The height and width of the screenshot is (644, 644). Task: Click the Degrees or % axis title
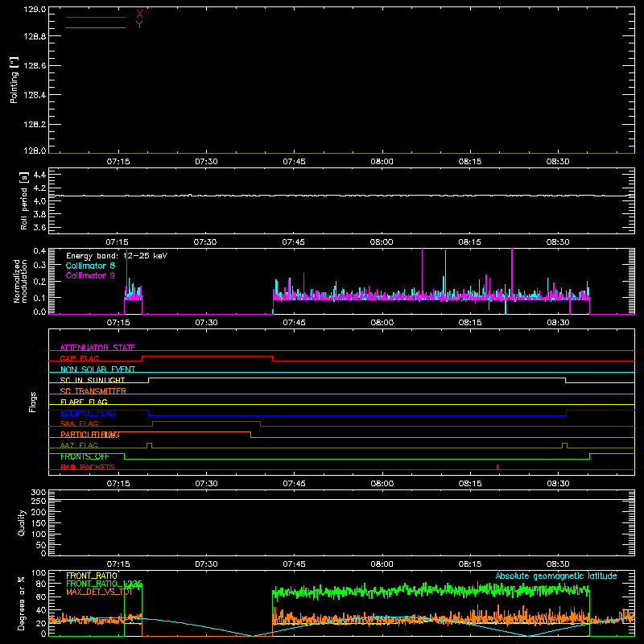click(x=22, y=604)
